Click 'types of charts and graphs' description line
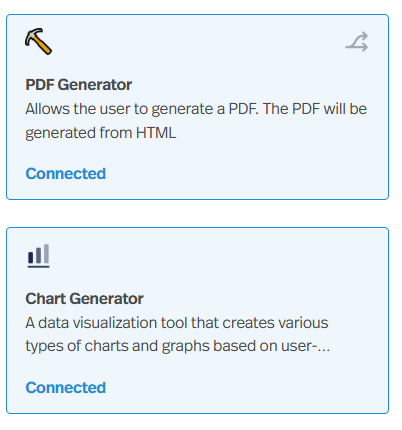 point(178,346)
